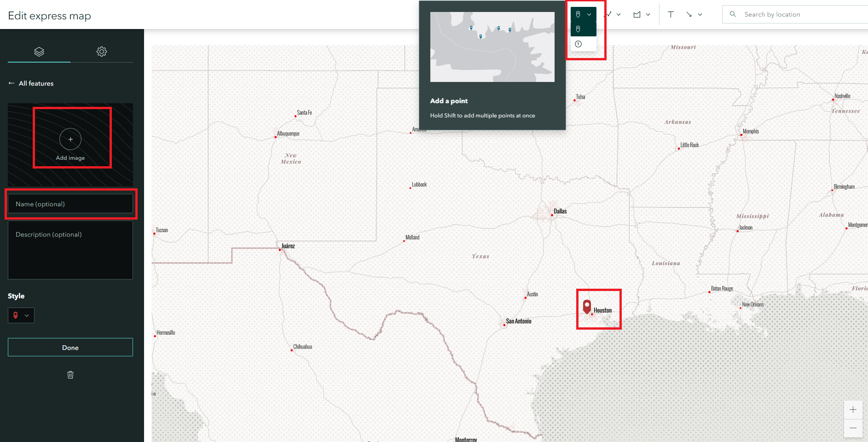Expand the line tool dropdown arrow
868x442 pixels.
[619, 14]
